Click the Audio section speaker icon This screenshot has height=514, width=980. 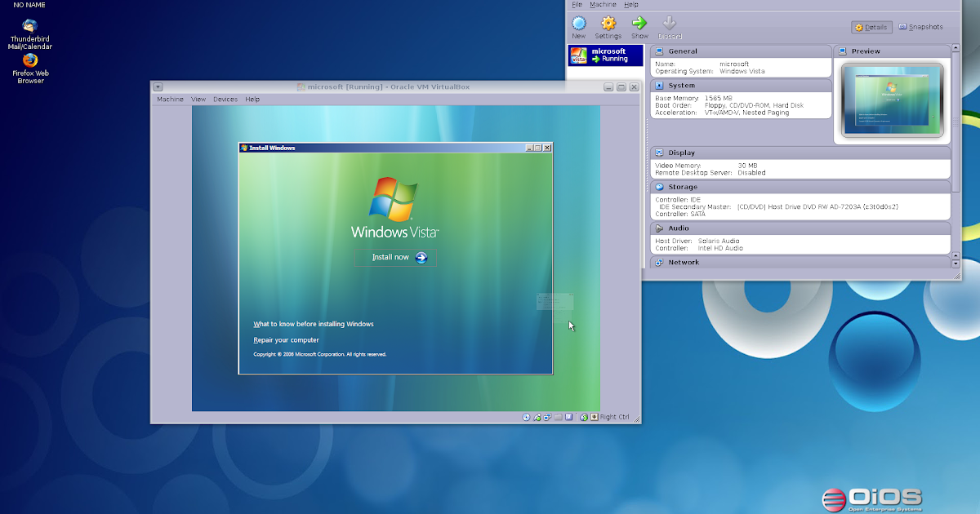[x=659, y=228]
